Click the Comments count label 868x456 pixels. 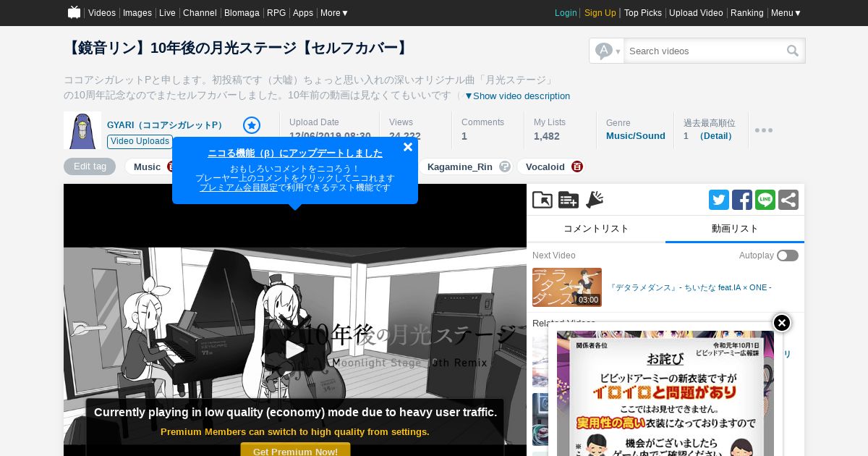pyautogui.click(x=482, y=122)
